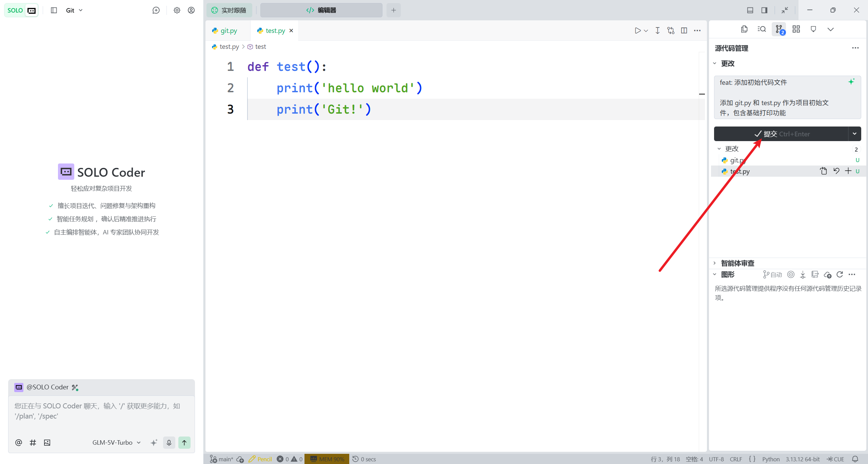Viewport: 868px width, 464px height.
Task: Open the extensions grid icon
Action: (796, 29)
